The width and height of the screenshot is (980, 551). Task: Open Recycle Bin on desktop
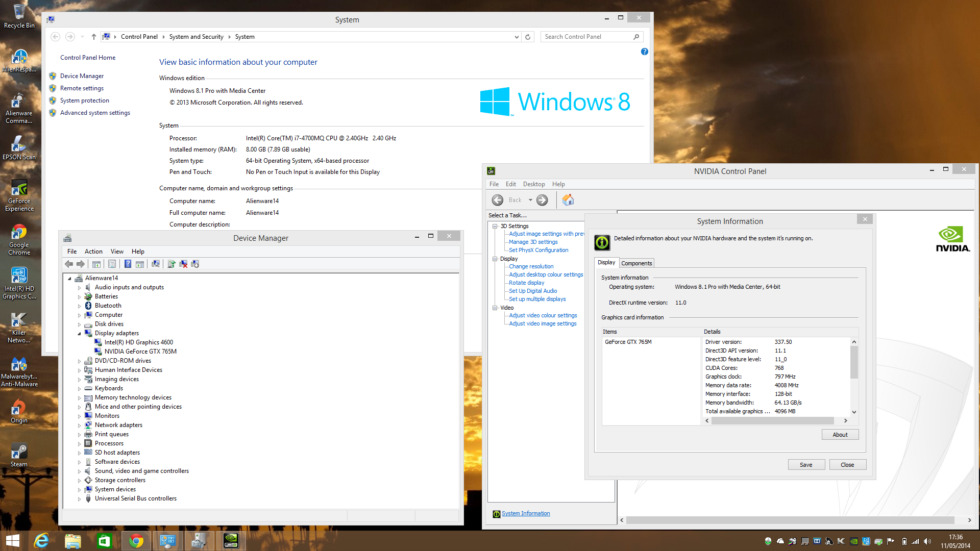(x=19, y=16)
